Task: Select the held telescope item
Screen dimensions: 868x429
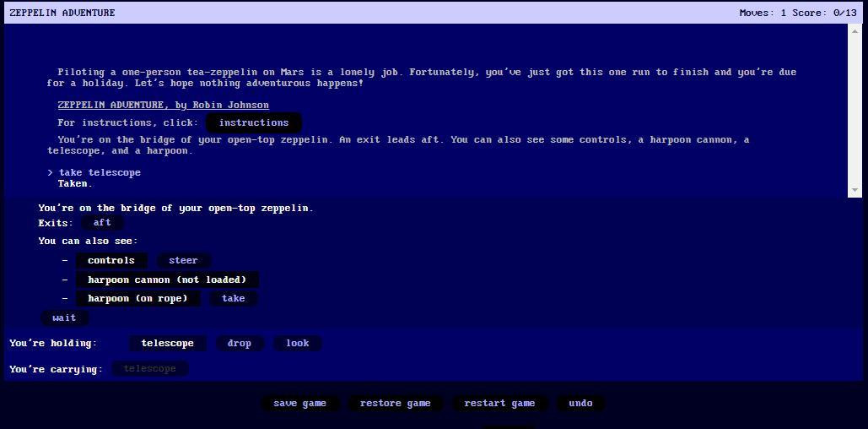Action: tap(168, 343)
